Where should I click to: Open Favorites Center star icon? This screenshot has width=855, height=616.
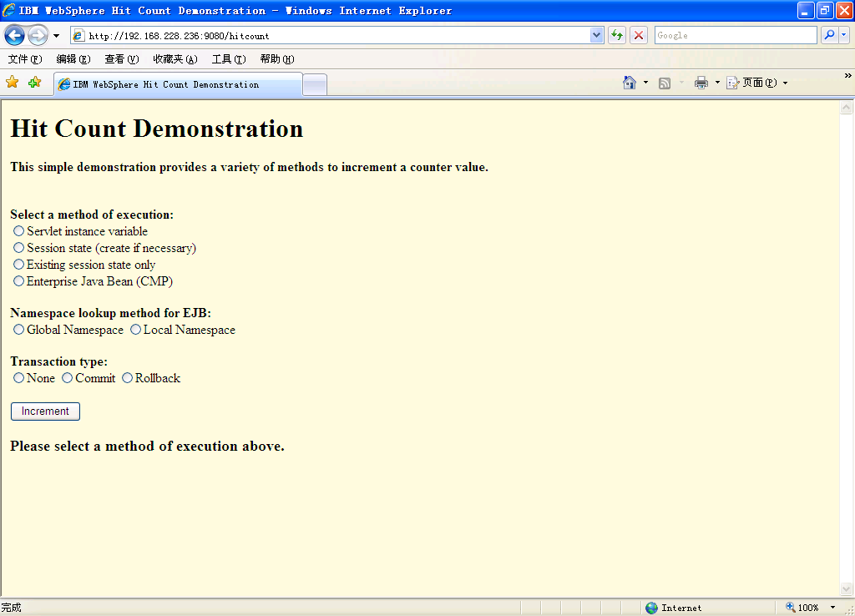click(13, 82)
